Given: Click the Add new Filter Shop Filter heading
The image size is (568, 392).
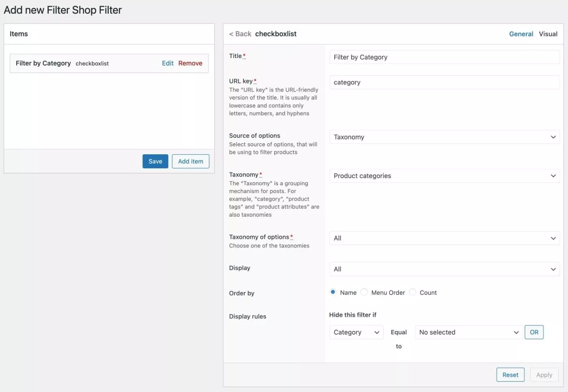Looking at the screenshot, I should click(63, 10).
